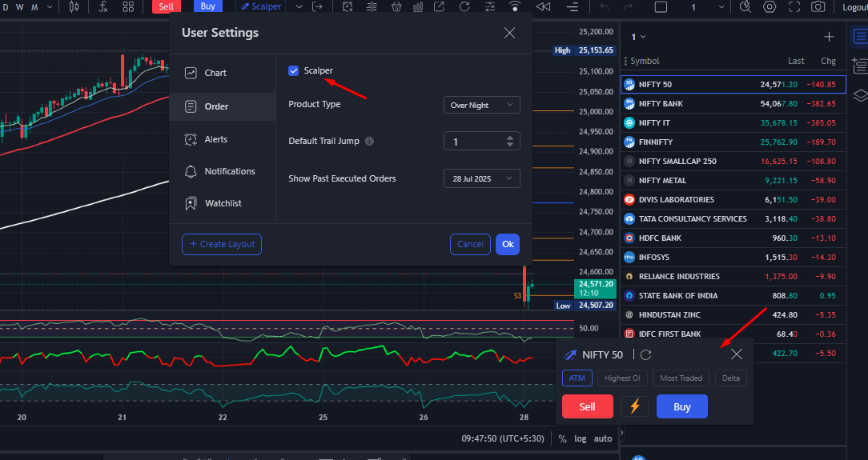Click the Create Layout button

[x=222, y=244]
